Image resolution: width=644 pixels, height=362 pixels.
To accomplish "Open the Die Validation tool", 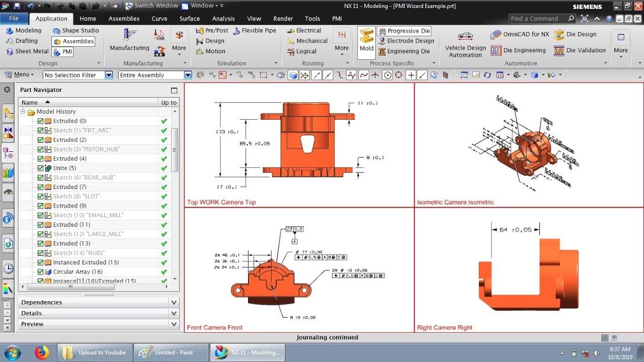I will tap(580, 50).
